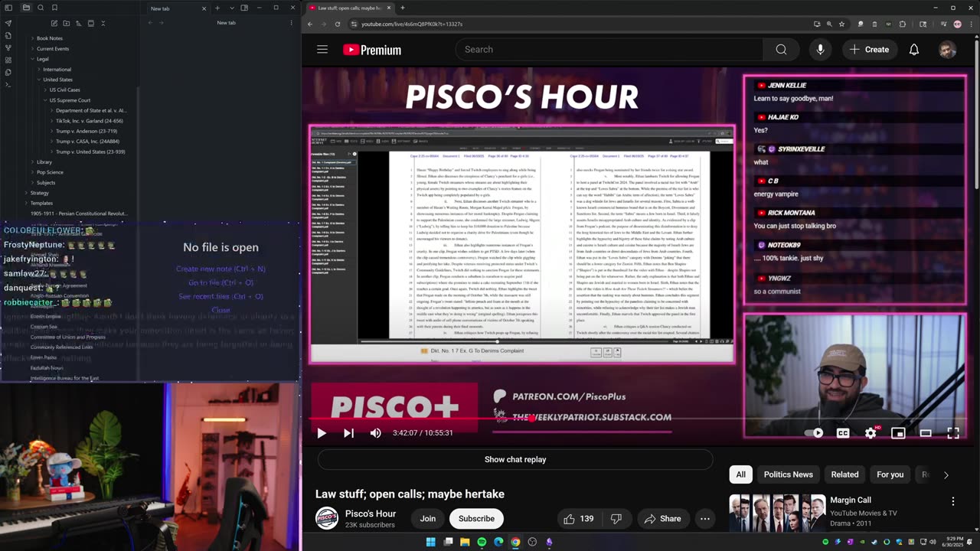The height and width of the screenshot is (551, 980).
Task: Bookmark this page with the star icon
Action: (x=841, y=24)
